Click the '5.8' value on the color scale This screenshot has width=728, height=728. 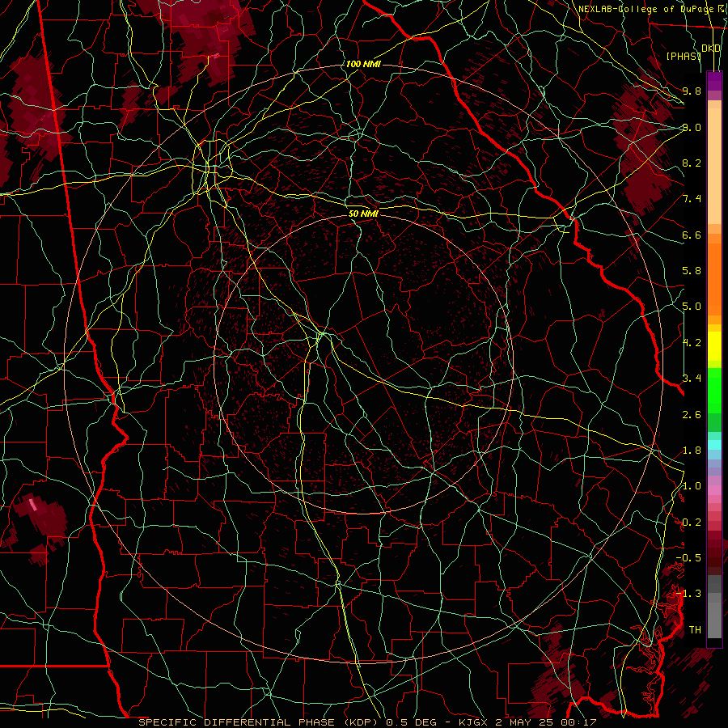(x=692, y=271)
